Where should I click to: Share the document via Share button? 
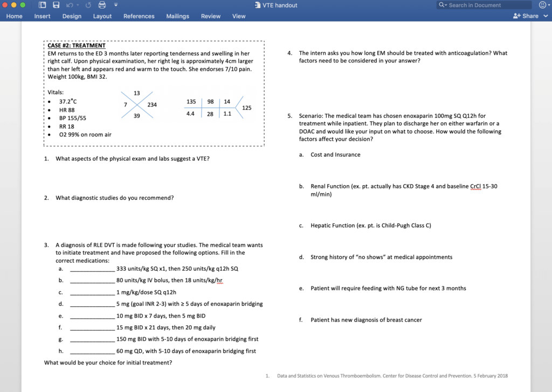[x=526, y=16]
